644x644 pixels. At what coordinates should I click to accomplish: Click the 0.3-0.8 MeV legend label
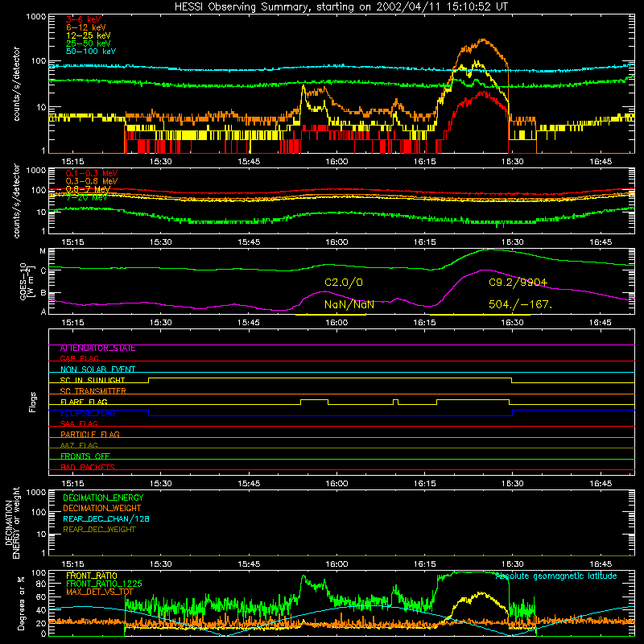tap(92, 181)
